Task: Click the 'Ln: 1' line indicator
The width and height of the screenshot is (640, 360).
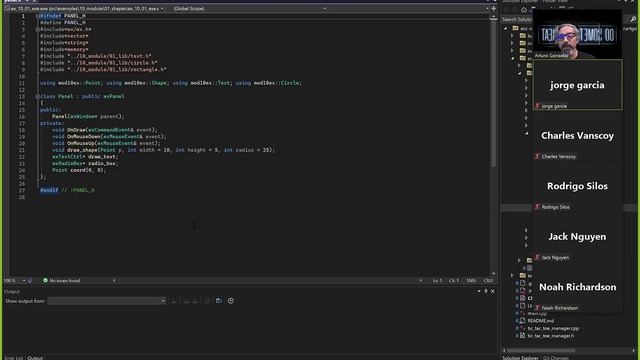Action: pyautogui.click(x=437, y=280)
